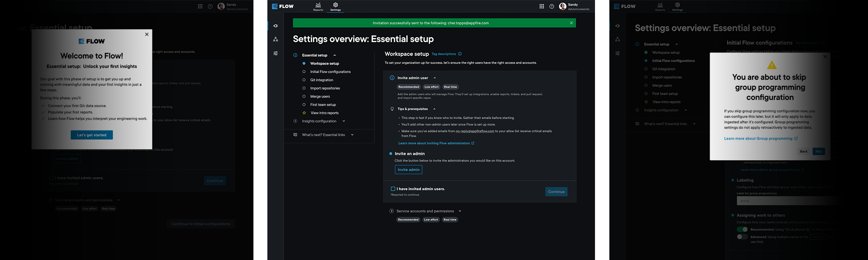Check I have invited admin users, middle screen

[x=393, y=189]
